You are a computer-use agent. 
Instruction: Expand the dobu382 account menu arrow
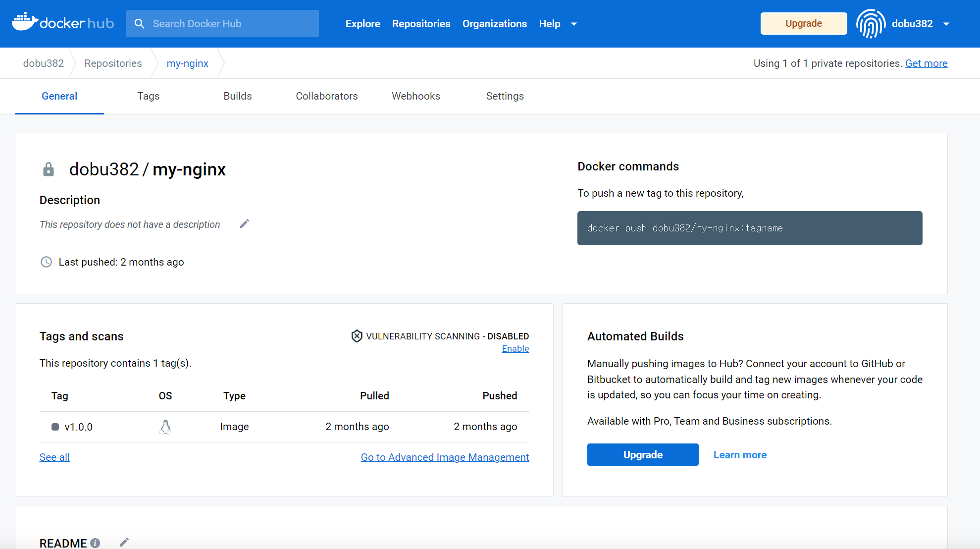(946, 24)
